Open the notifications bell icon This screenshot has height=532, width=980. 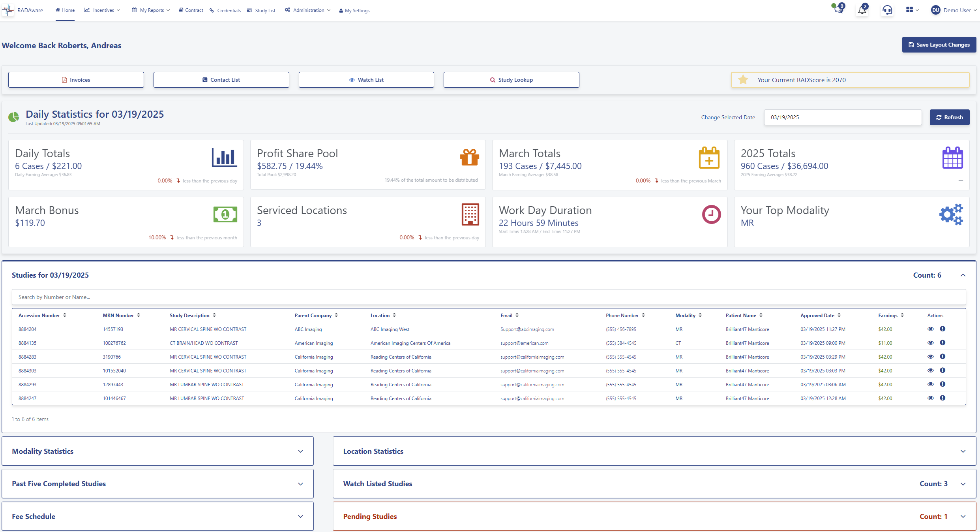[862, 10]
